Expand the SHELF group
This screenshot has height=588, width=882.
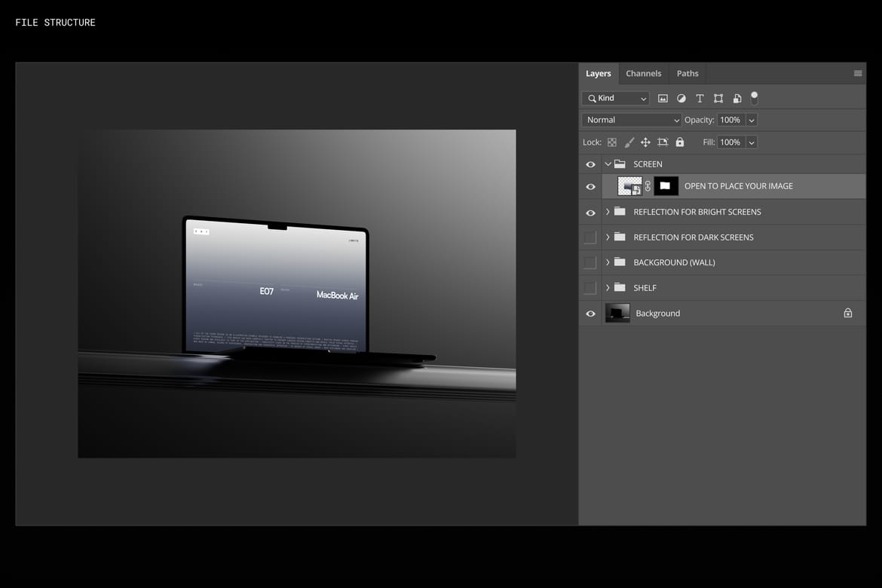click(608, 287)
